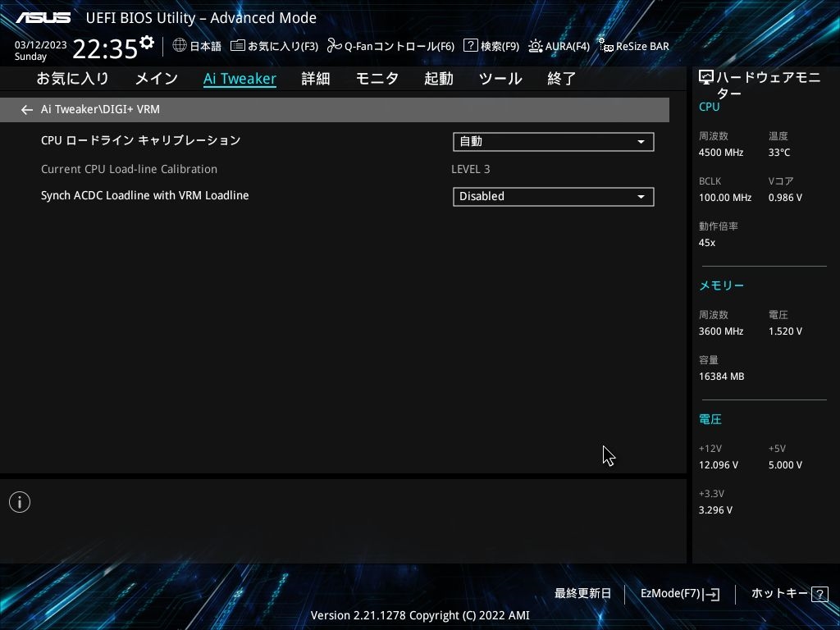Click the ホットキー button
This screenshot has width=840, height=630.
coord(779,594)
